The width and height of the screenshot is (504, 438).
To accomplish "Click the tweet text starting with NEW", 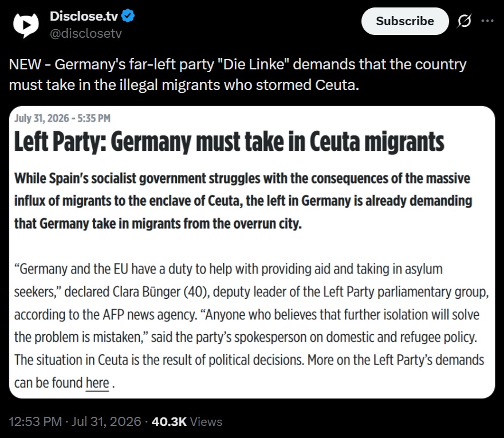I will click(238, 75).
